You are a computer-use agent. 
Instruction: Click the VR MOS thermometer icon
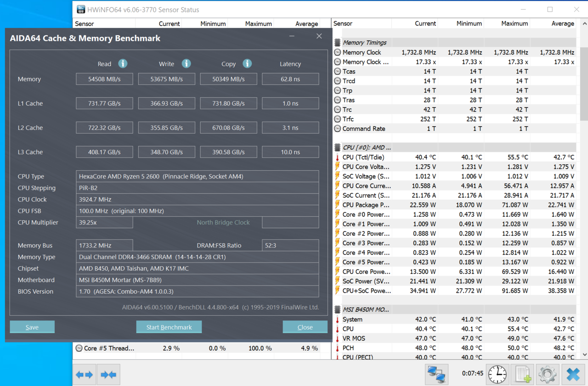tap(338, 339)
